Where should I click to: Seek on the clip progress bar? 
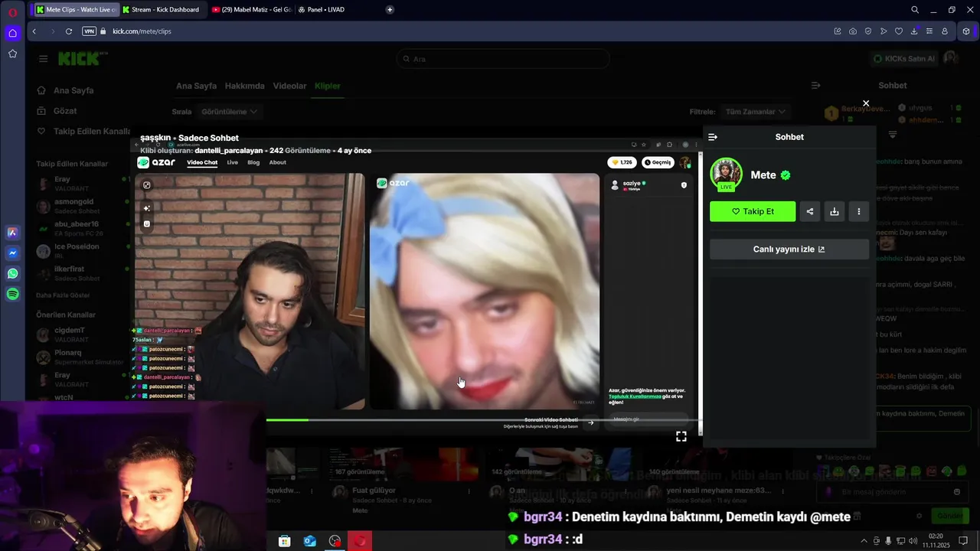coord(482,419)
